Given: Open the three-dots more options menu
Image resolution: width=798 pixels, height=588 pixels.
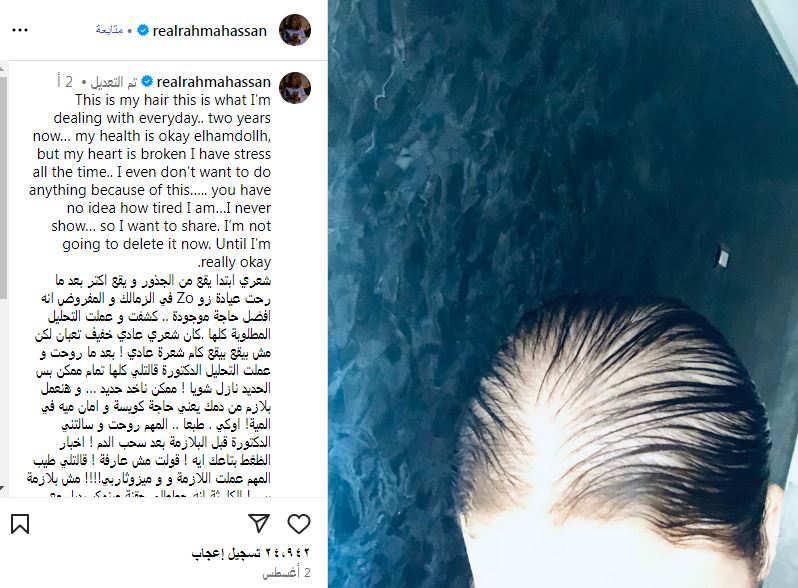Looking at the screenshot, I should [x=20, y=30].
